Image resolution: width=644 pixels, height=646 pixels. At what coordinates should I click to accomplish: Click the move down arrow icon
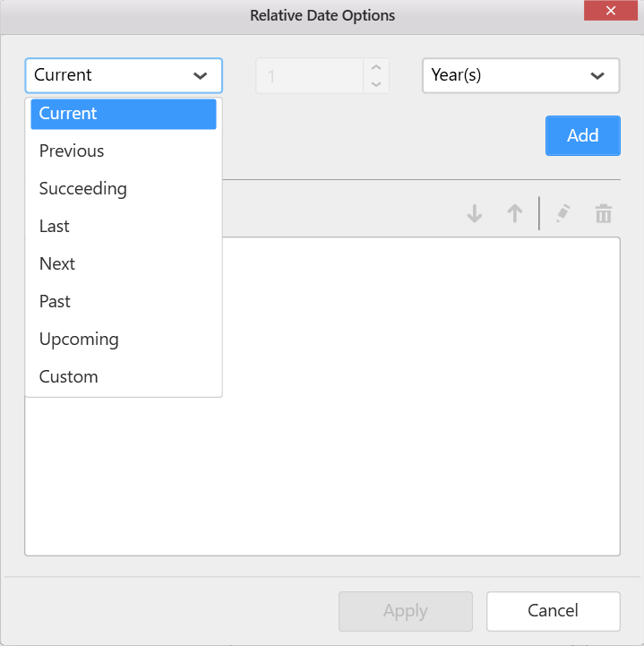point(475,214)
